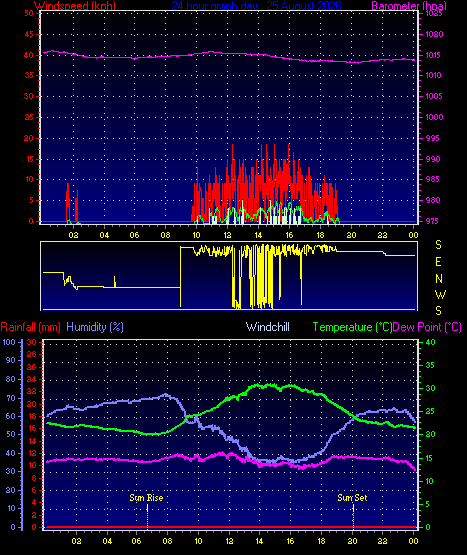Viewport: 467px width, 555px height.
Task: Select the Humidity (%) legend label
Action: point(95,327)
